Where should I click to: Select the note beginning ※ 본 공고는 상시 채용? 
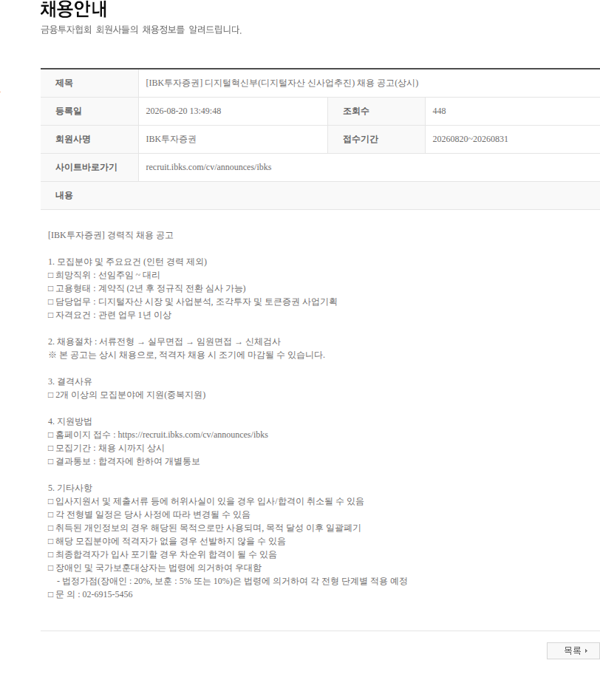click(x=186, y=356)
